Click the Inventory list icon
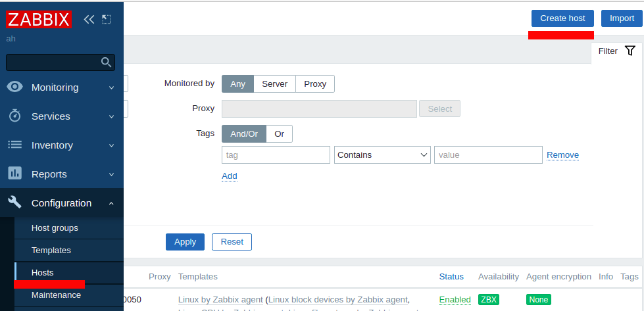 click(15, 145)
